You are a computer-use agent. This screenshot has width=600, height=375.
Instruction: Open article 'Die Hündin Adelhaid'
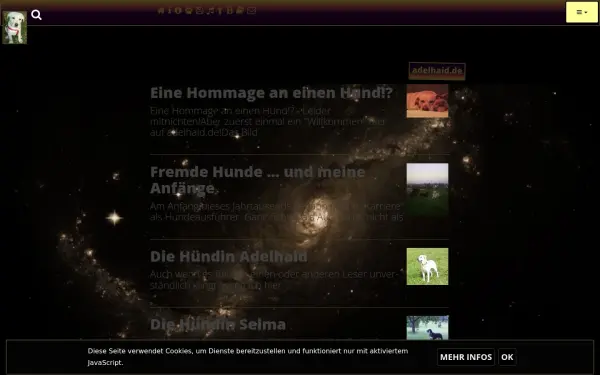[228, 256]
